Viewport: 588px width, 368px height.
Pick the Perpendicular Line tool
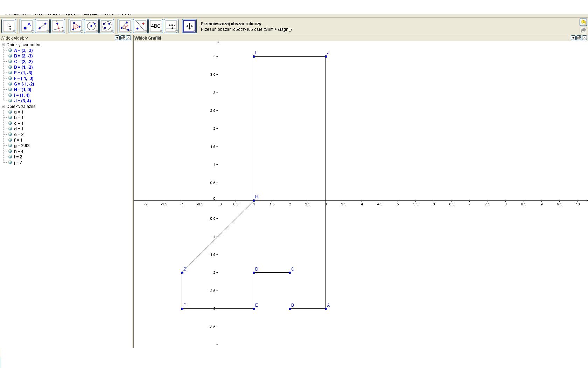pos(58,26)
